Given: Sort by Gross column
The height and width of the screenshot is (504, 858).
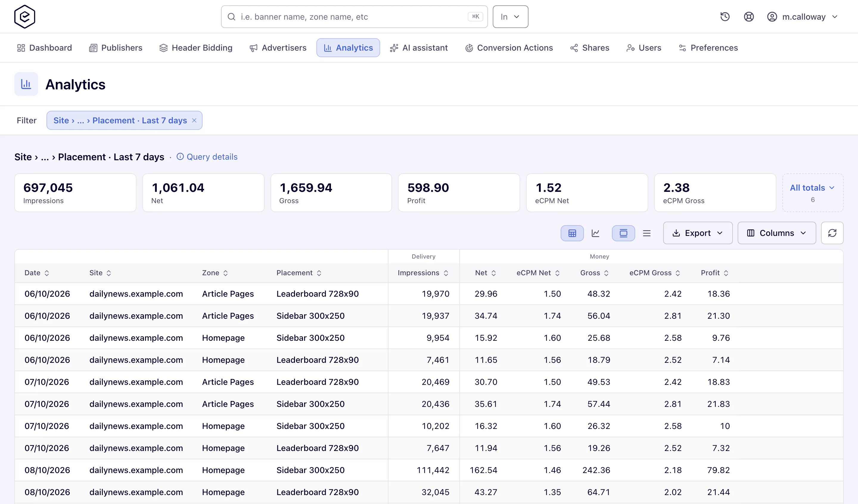Looking at the screenshot, I should [x=606, y=273].
